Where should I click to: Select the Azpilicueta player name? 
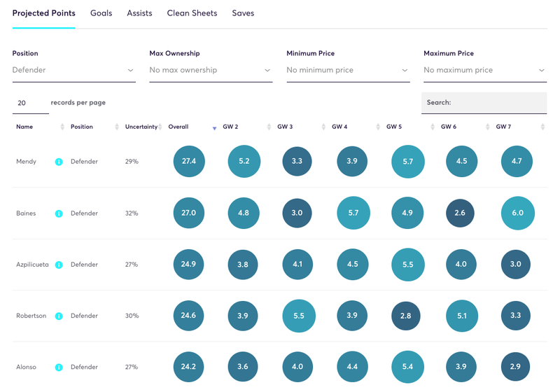[x=32, y=265]
